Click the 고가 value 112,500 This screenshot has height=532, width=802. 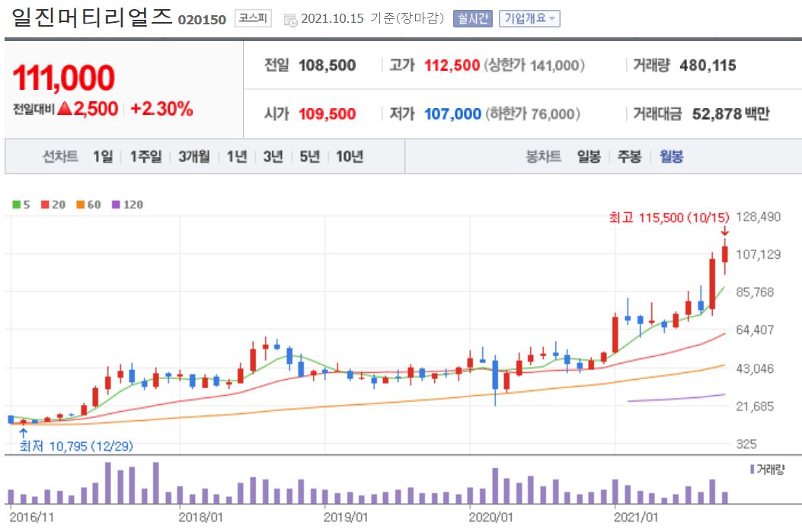pyautogui.click(x=452, y=65)
